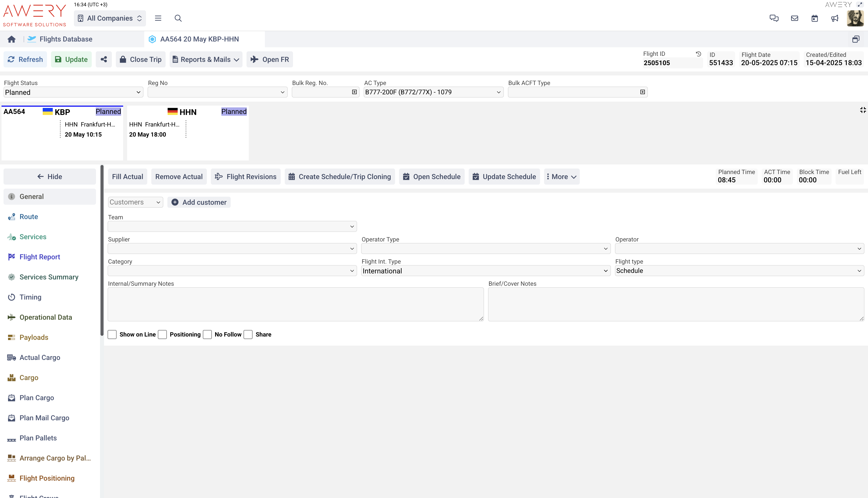Click the Flight ID history icon
868x498 pixels.
(699, 54)
